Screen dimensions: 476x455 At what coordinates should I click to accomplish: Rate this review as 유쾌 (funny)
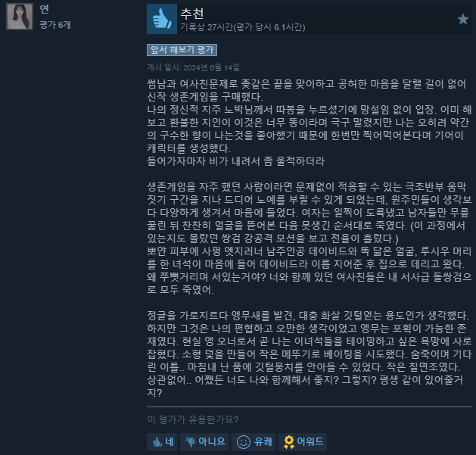coord(254,441)
